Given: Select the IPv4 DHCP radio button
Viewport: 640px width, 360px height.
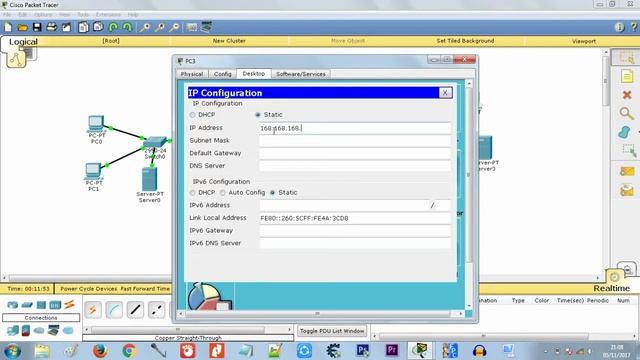Looking at the screenshot, I should click(193, 115).
